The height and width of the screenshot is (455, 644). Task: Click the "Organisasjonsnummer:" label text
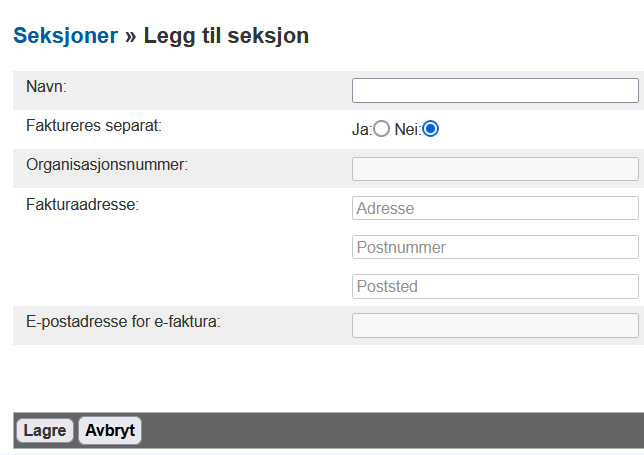point(107,165)
